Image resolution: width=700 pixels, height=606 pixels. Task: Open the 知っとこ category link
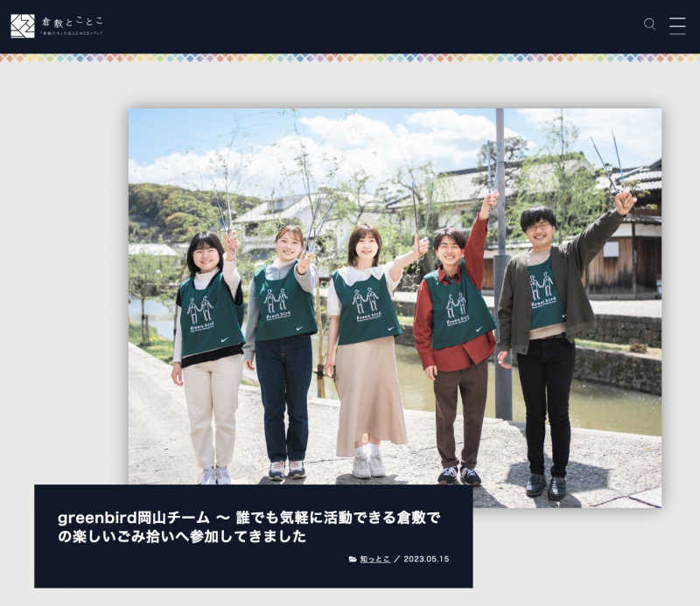(x=375, y=559)
